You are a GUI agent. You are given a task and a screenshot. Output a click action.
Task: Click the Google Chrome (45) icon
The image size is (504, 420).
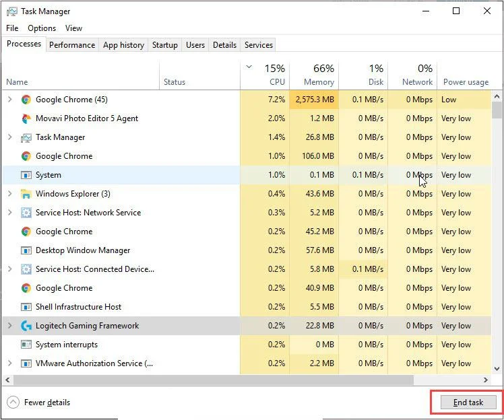point(26,100)
